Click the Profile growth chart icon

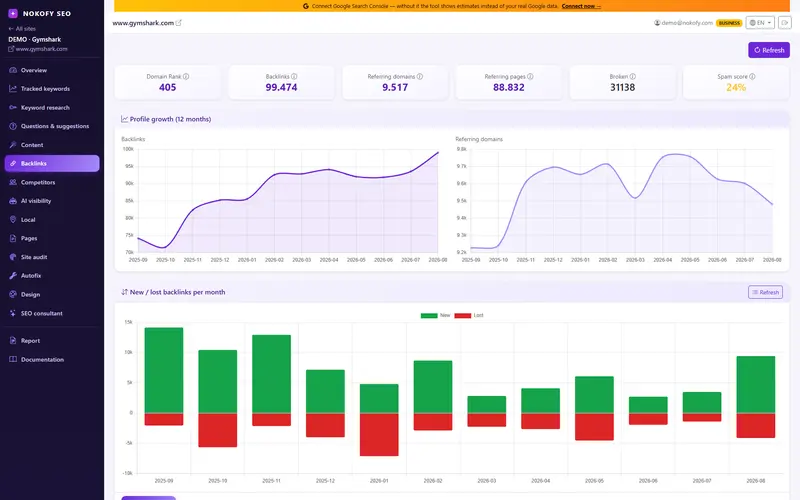click(x=124, y=119)
